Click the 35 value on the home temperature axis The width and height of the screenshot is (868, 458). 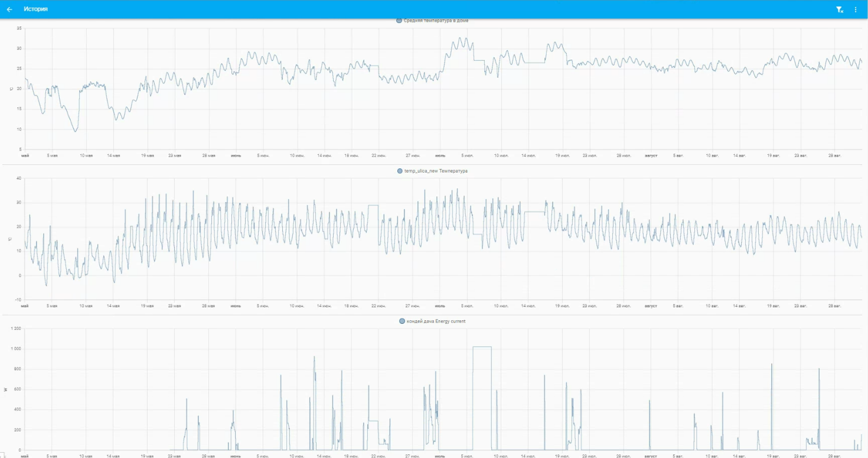tap(19, 28)
